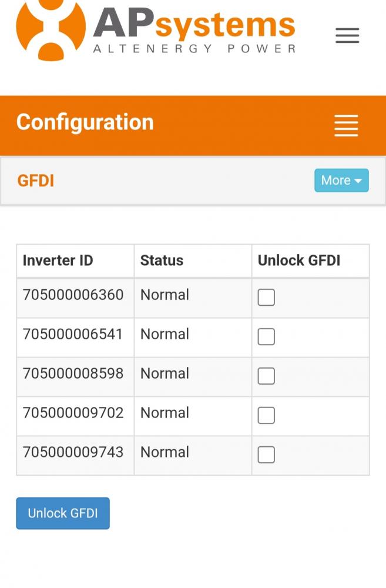Screen dimensions: 386x588
Task: Expand the More dropdown
Action: pyautogui.click(x=341, y=181)
